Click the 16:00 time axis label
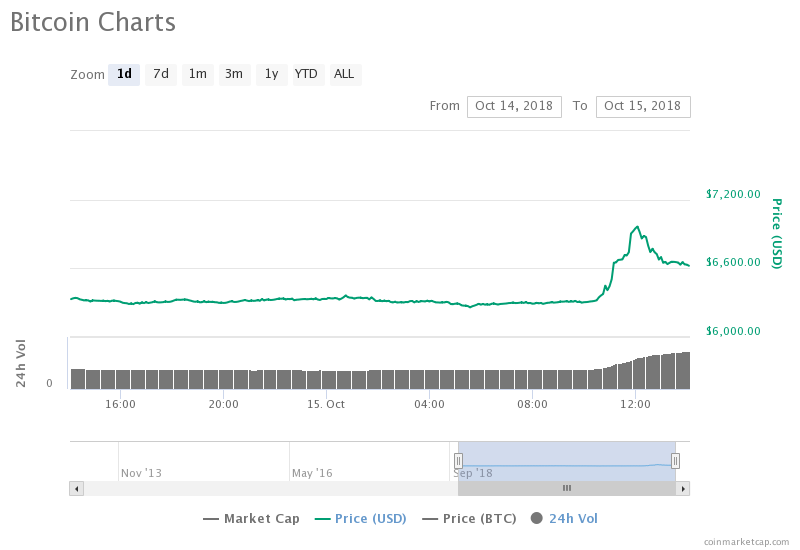 (x=120, y=404)
